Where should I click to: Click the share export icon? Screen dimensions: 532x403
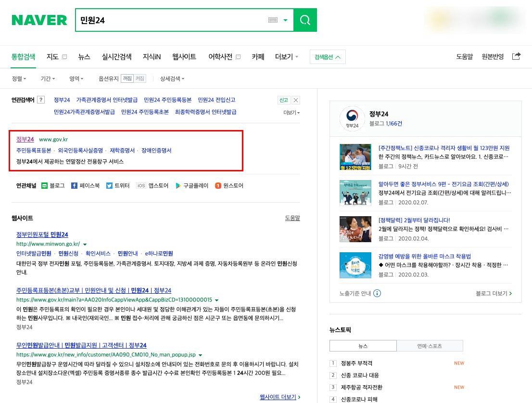516,56
